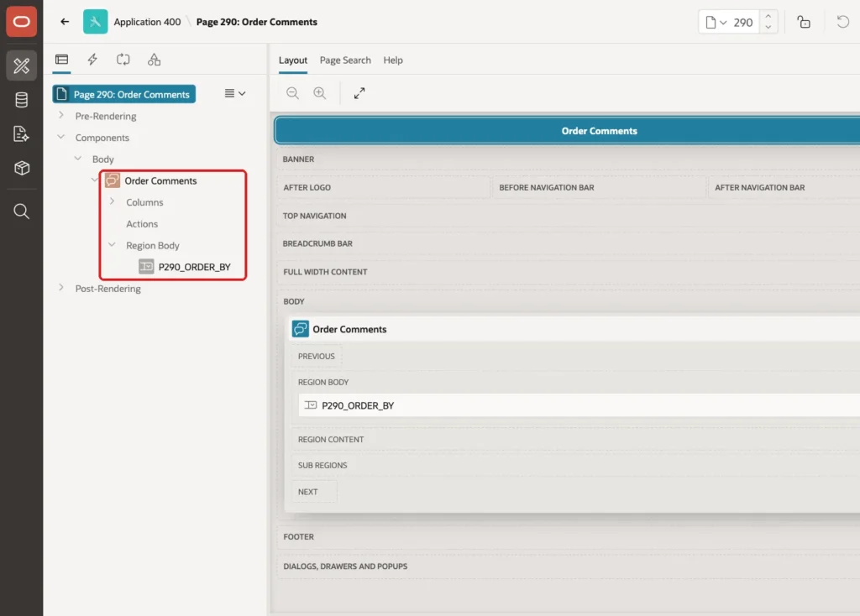
Task: Select Page 290: Order Comments tree root
Action: [124, 94]
